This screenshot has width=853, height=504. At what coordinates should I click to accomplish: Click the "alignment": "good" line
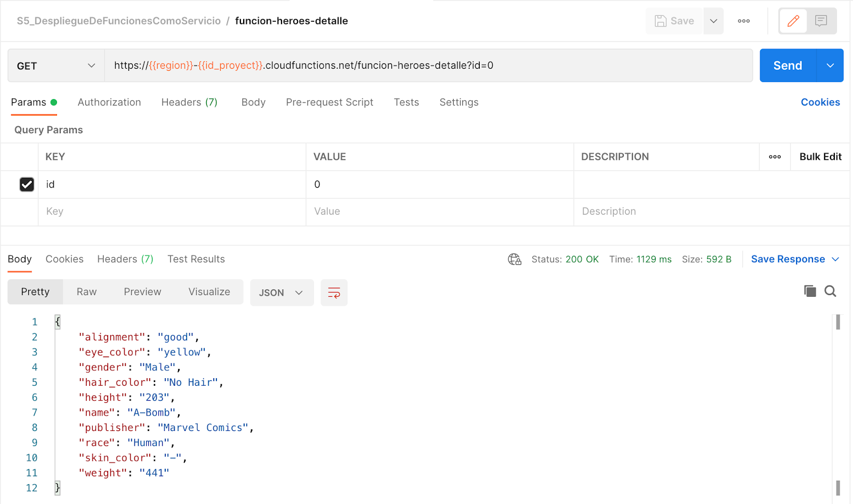(x=139, y=337)
